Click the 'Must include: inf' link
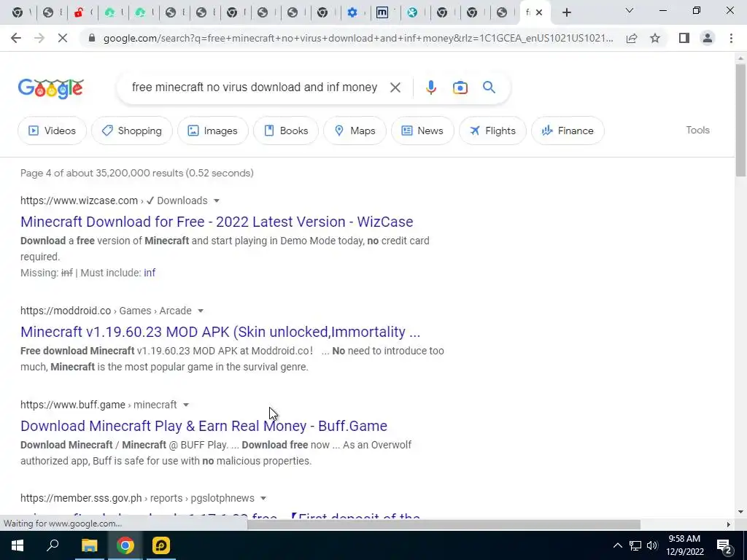This screenshot has height=560, width=747. click(150, 273)
